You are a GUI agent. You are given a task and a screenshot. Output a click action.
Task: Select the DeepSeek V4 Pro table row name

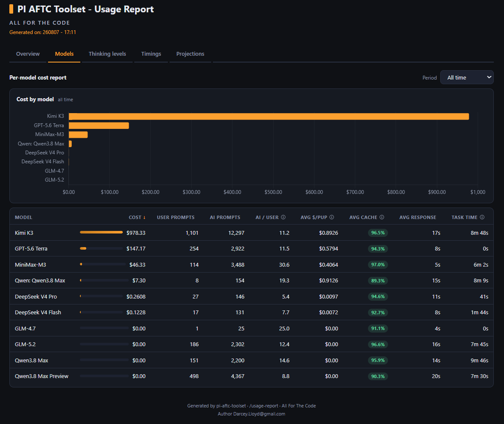[36, 296]
